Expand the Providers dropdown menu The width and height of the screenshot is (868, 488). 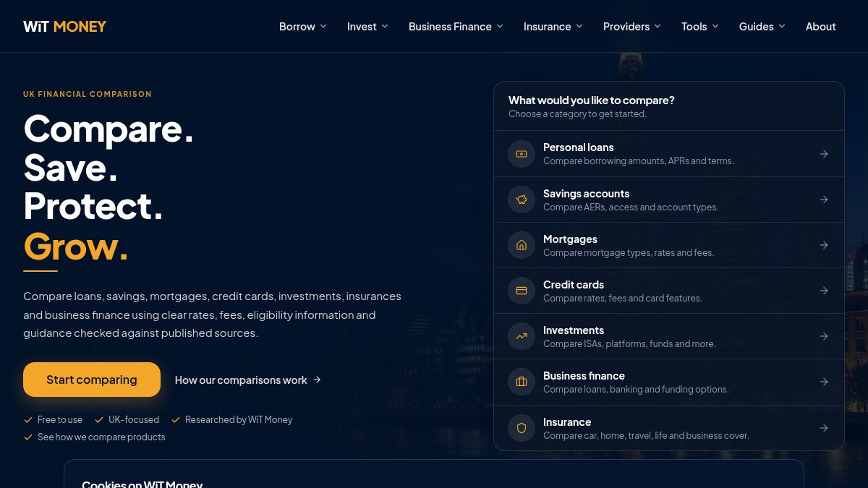(x=632, y=27)
